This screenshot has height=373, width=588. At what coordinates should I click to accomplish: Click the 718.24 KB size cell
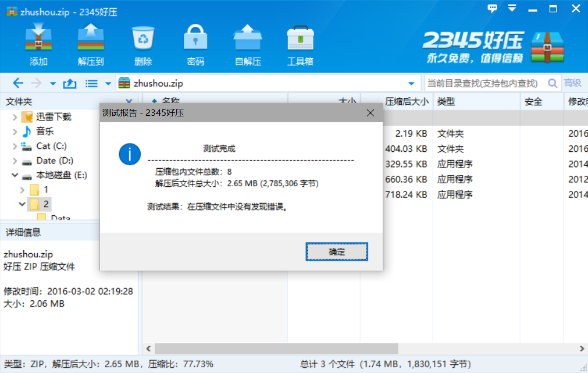[406, 195]
